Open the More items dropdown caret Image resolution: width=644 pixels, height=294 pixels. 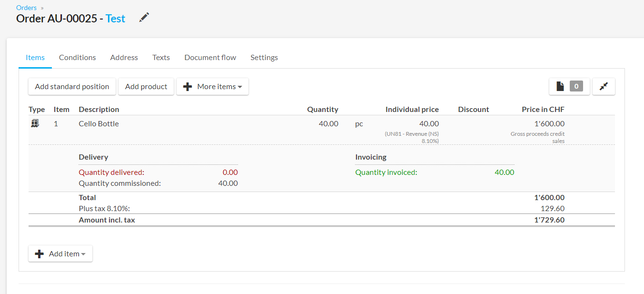240,87
